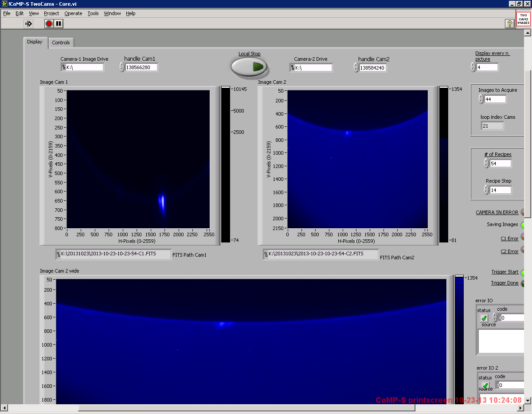The image size is (532, 414).
Task: Click the Saving Images LED indicator
Action: (522, 225)
